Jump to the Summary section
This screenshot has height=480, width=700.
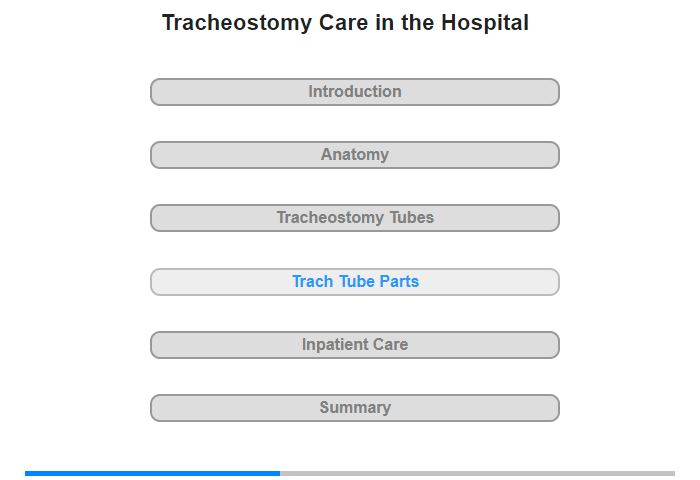[355, 408]
